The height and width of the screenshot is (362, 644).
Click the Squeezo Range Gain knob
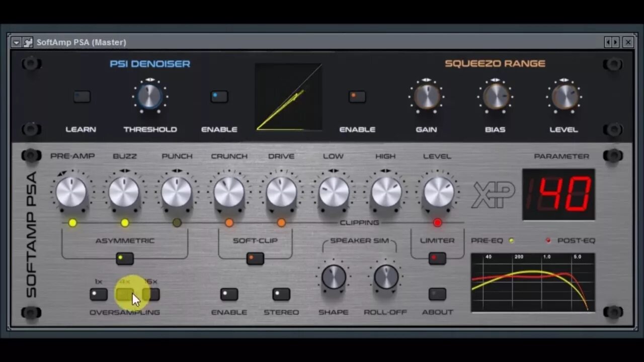point(427,97)
